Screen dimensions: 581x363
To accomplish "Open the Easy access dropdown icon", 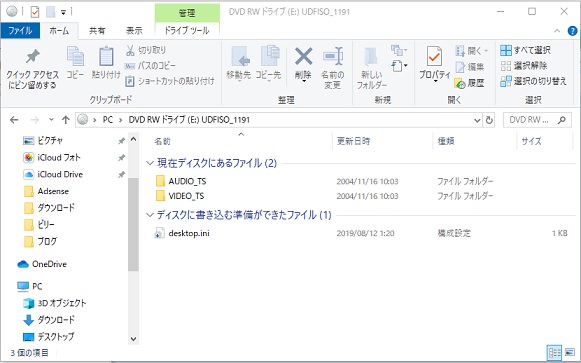I will (399, 66).
